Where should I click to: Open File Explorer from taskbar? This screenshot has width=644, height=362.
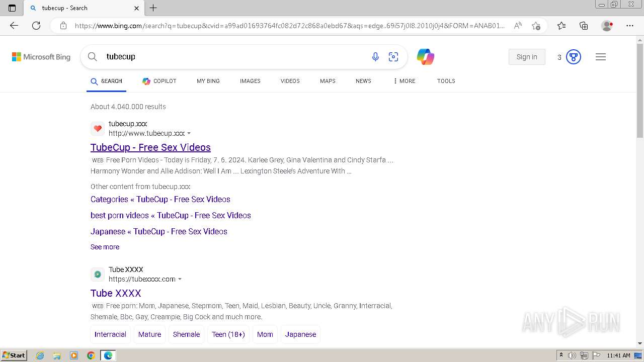(57, 355)
